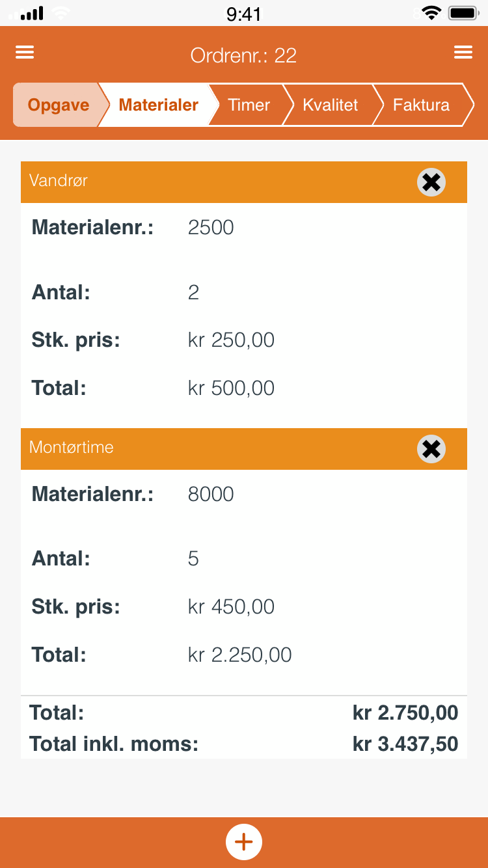Switch to the Timer step
488x868 pixels.
(x=249, y=105)
